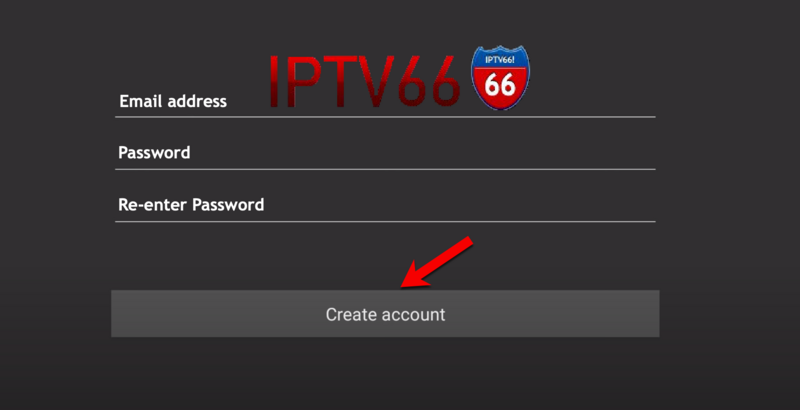Click the large red IPTV66 watermark text

[364, 82]
